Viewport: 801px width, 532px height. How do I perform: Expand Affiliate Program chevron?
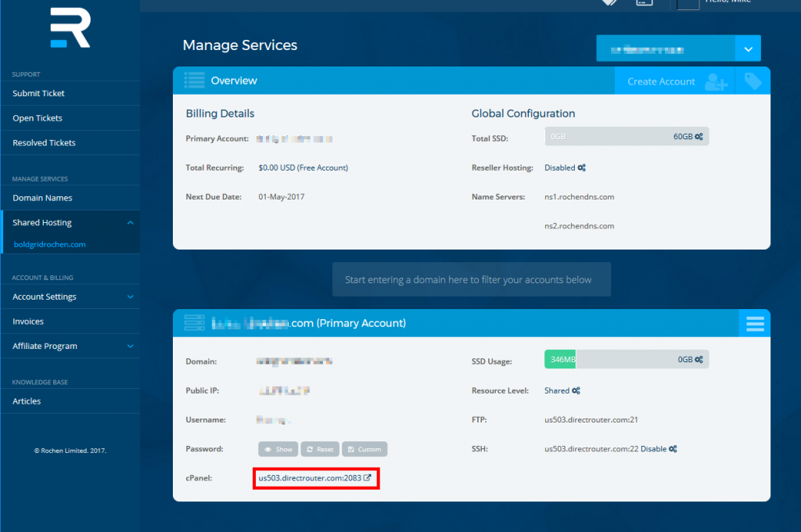(131, 346)
